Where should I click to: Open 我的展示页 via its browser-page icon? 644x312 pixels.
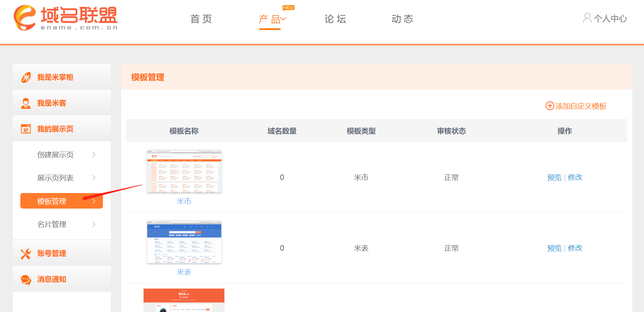(25, 128)
